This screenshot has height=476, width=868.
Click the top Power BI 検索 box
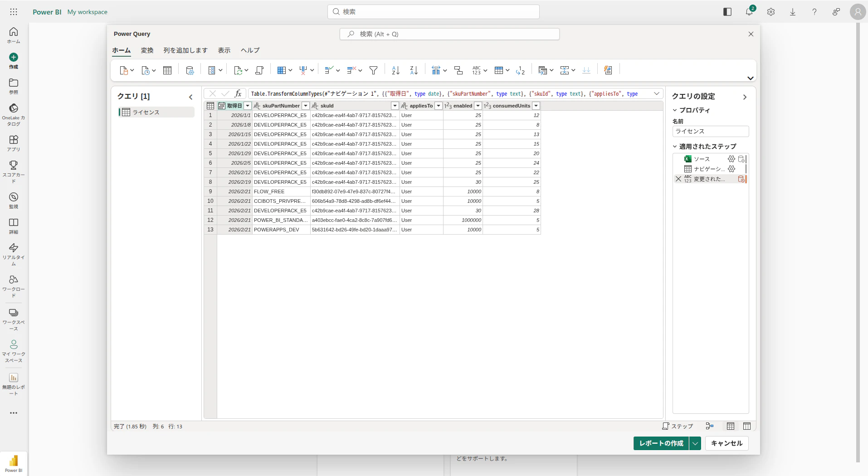tap(434, 12)
